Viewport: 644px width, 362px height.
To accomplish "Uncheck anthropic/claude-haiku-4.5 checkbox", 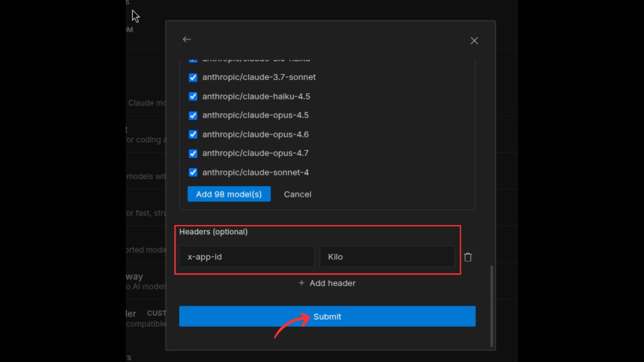I will tap(192, 96).
